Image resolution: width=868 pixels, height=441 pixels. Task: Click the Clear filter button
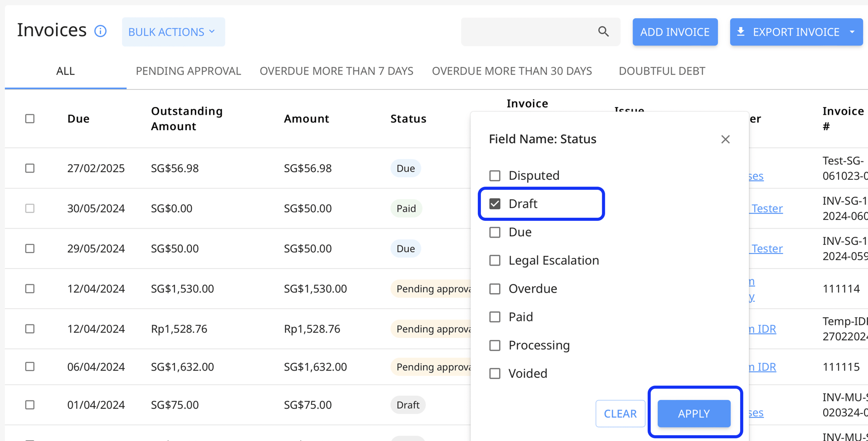620,414
